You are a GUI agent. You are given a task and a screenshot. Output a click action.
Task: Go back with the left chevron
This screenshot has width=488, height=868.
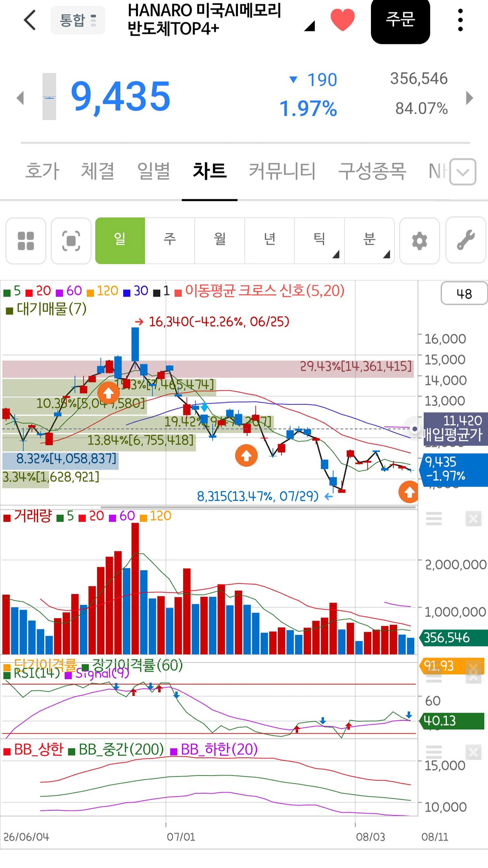pyautogui.click(x=30, y=20)
